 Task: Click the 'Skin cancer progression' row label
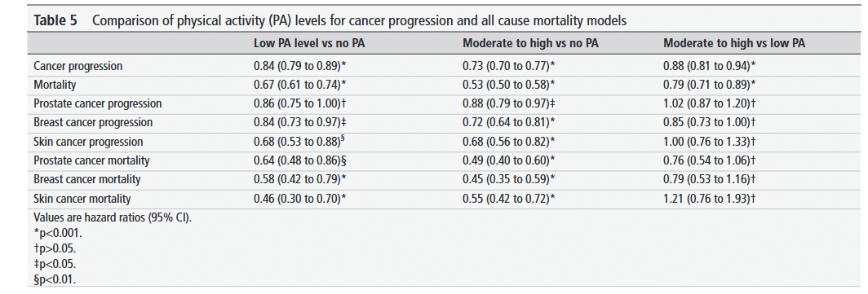pyautogui.click(x=89, y=141)
